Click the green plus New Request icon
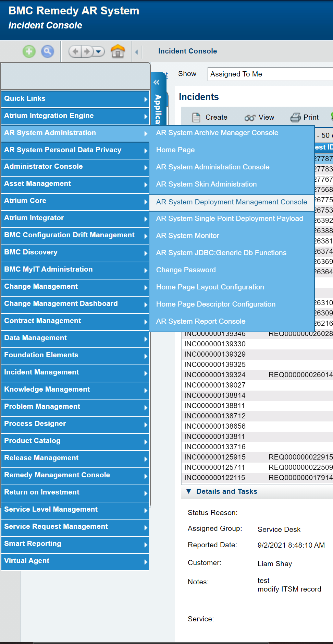The height and width of the screenshot is (644, 333). (29, 52)
